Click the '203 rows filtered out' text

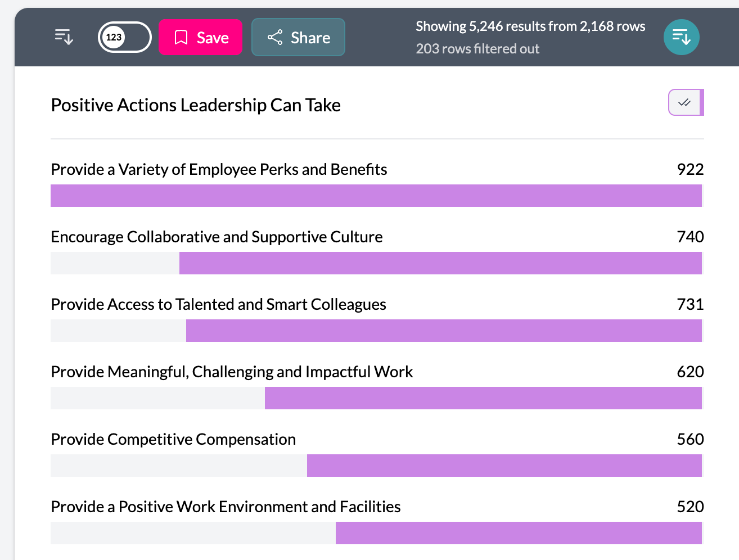477,49
